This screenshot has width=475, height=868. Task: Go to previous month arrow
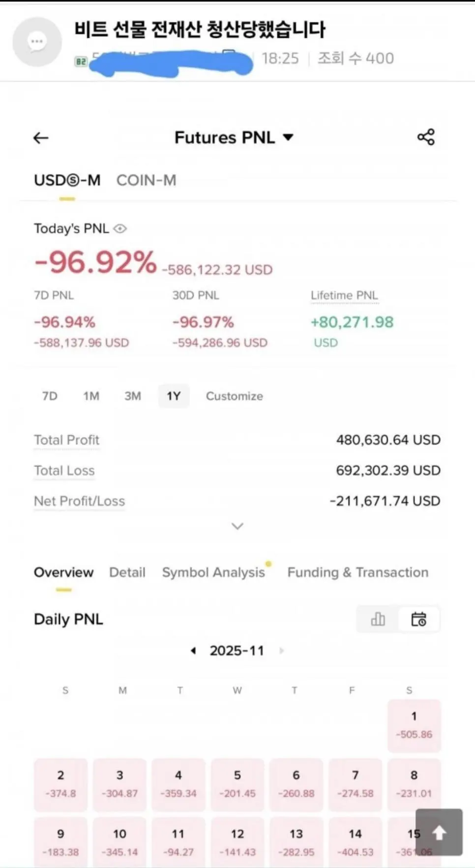tap(194, 651)
